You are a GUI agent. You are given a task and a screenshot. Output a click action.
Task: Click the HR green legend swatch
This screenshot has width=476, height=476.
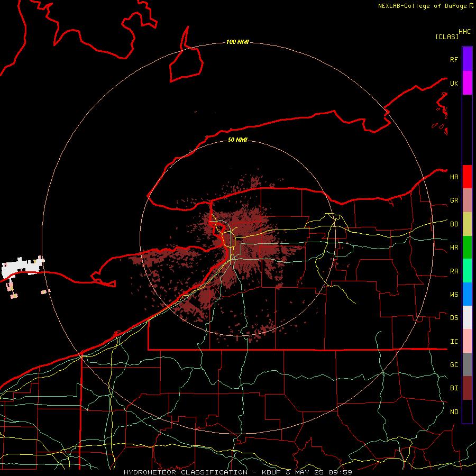click(x=467, y=248)
